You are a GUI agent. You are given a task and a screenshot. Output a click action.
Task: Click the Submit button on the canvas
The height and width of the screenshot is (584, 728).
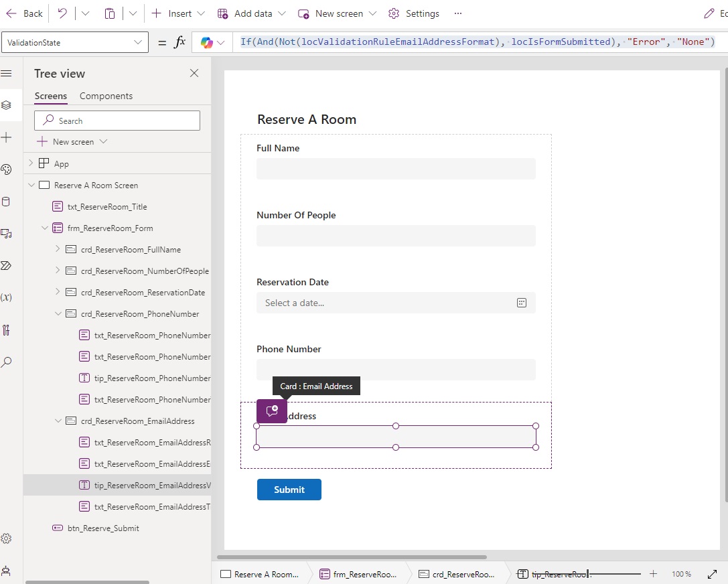point(289,490)
